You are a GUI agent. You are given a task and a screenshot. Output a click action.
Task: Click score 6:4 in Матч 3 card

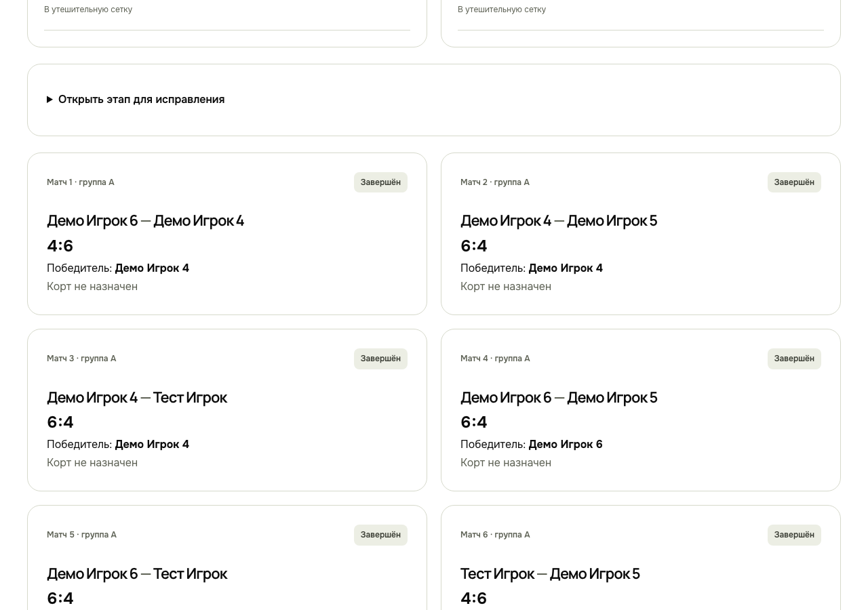click(60, 422)
